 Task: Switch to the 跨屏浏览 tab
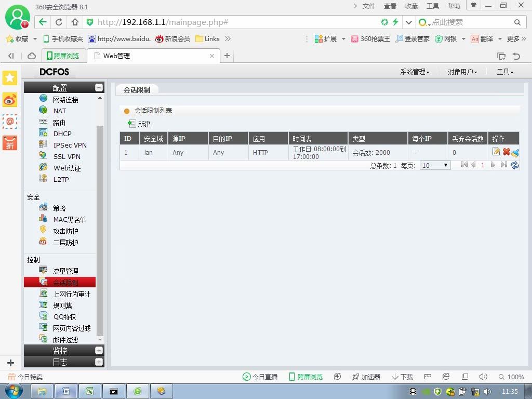pyautogui.click(x=63, y=56)
